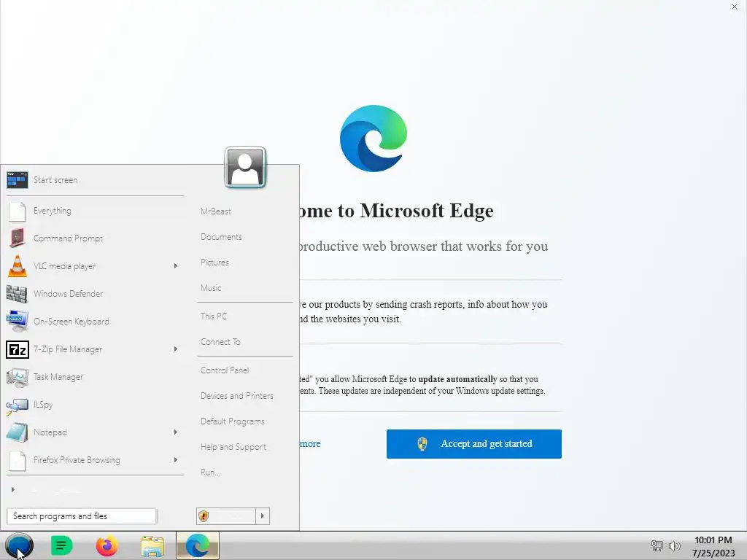Open Music from Start menu
Viewport: 747px width, 560px height.
pyautogui.click(x=211, y=287)
